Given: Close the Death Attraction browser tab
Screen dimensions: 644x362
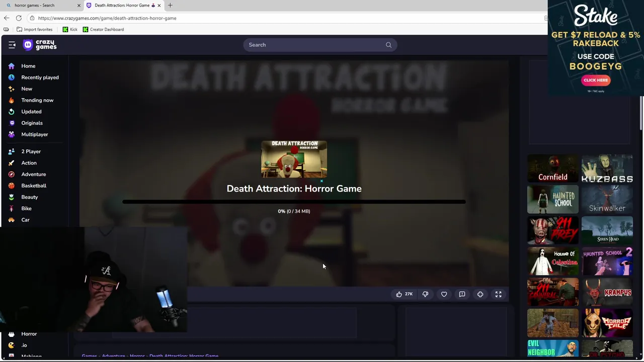Looking at the screenshot, I should [x=159, y=5].
